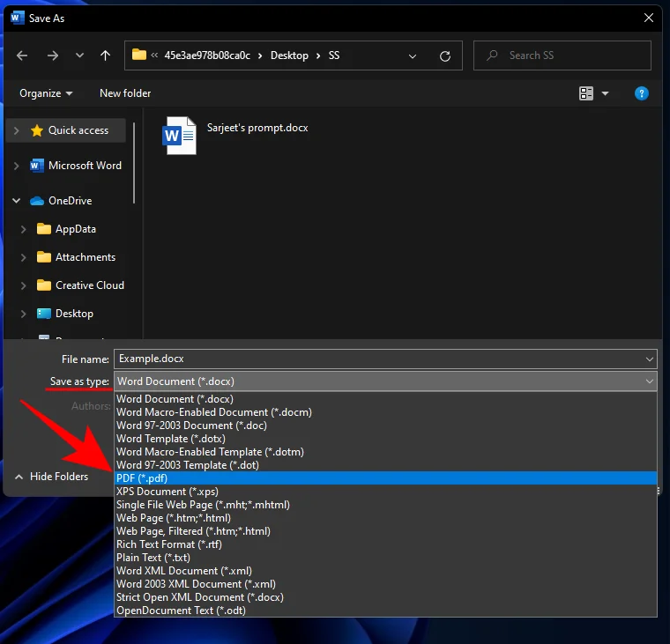Choose PDF (*.pdf) file type
The height and width of the screenshot is (644, 670).
click(x=385, y=478)
